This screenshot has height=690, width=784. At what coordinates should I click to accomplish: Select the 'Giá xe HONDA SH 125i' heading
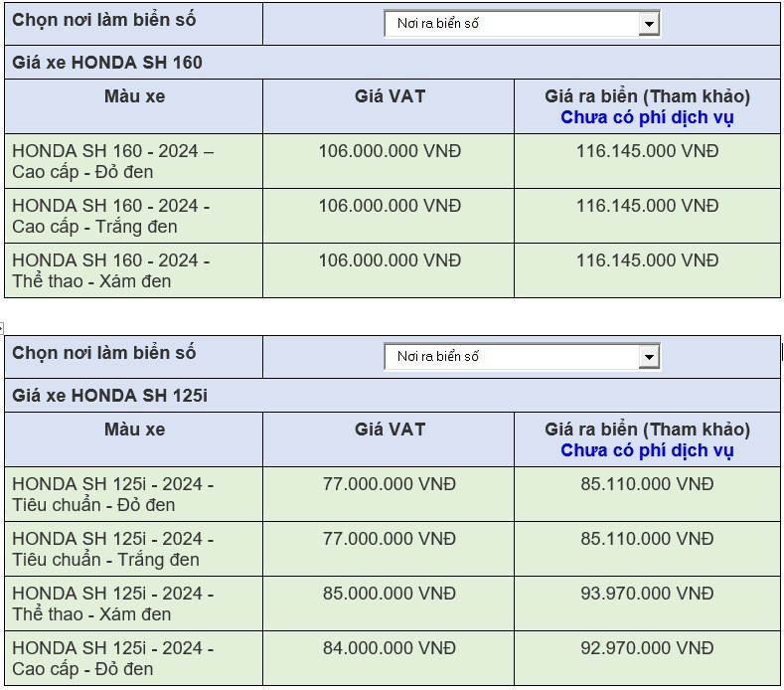[109, 396]
